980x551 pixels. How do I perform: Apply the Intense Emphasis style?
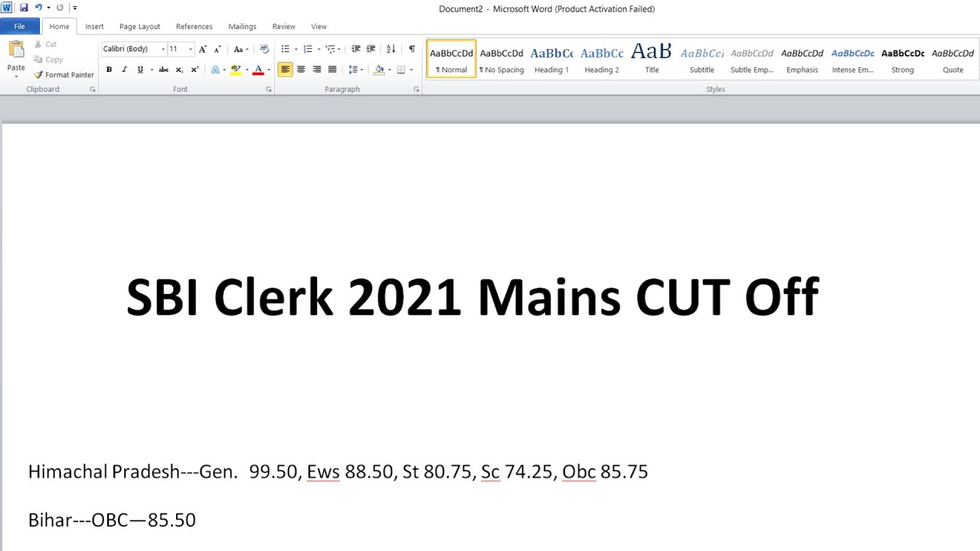[852, 59]
